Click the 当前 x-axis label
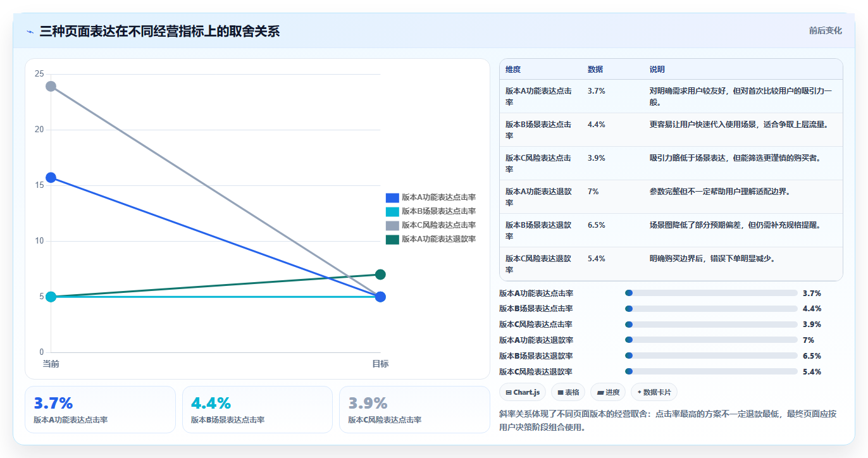The image size is (868, 458). point(51,364)
